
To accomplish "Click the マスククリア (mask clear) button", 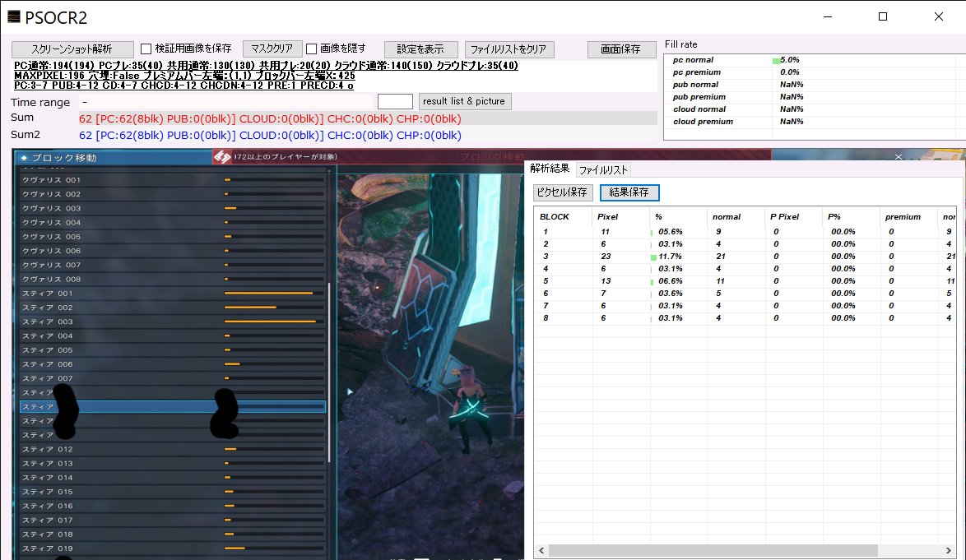I will click(272, 49).
